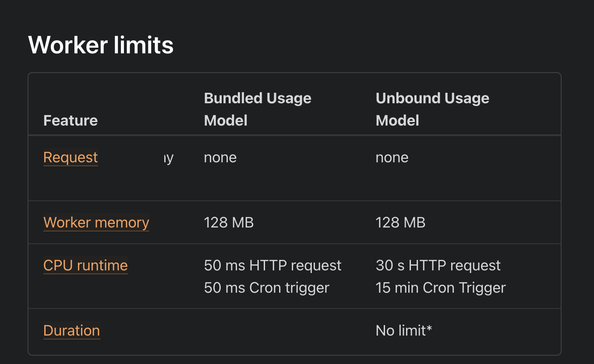Click the Bundled 128 MB memory value
This screenshot has height=364, width=594.
[229, 223]
